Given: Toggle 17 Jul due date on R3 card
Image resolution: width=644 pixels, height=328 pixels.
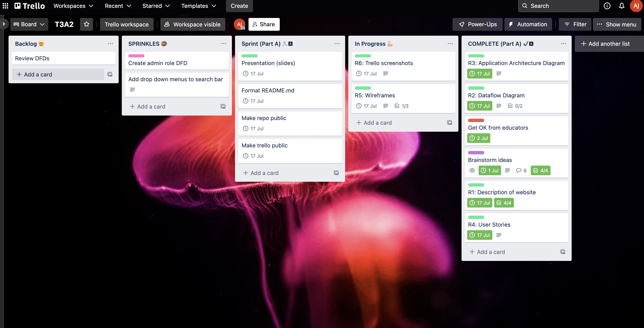Looking at the screenshot, I should pyautogui.click(x=480, y=74).
